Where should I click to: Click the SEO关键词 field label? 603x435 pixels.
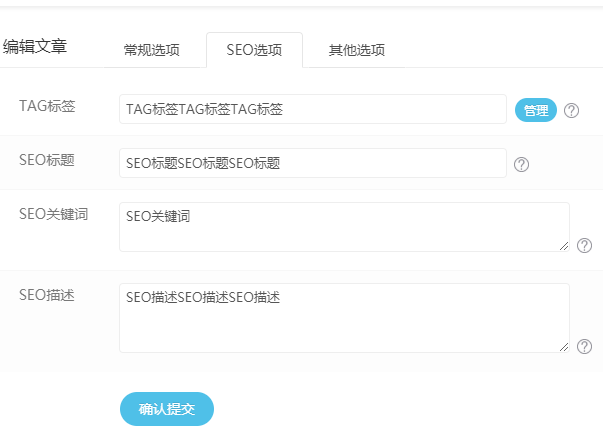pos(53,214)
